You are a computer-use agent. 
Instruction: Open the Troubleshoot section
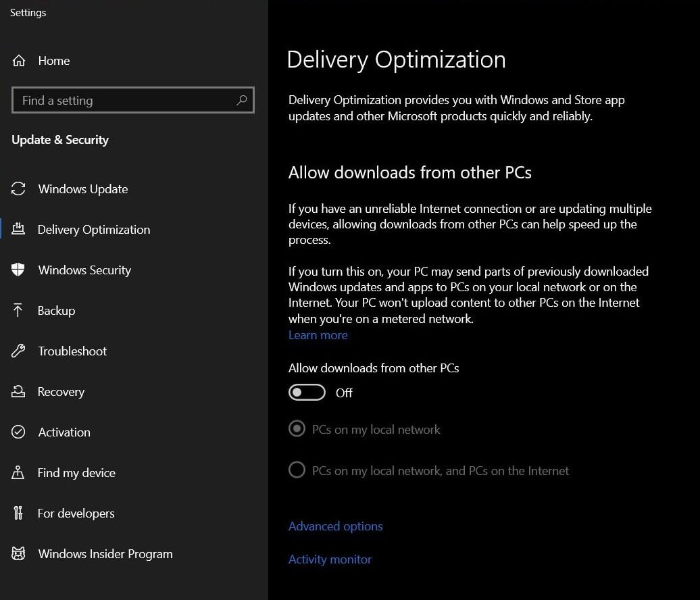pyautogui.click(x=72, y=351)
